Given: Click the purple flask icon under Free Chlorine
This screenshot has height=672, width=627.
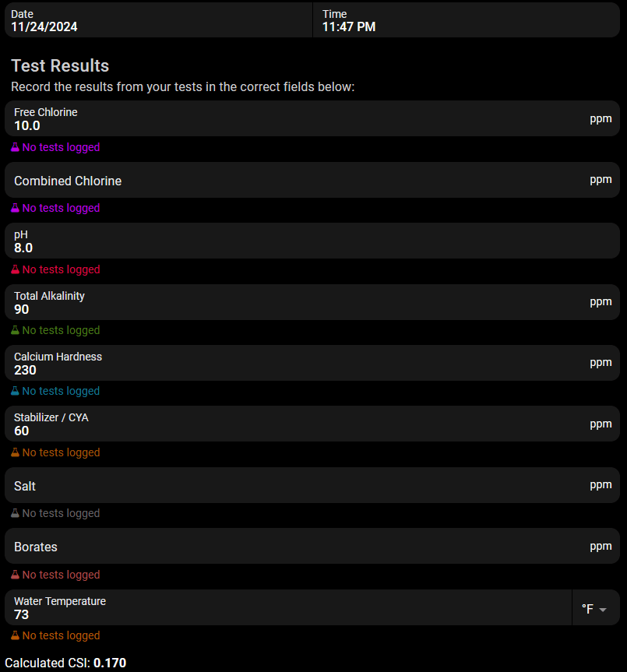Looking at the screenshot, I should (15, 147).
